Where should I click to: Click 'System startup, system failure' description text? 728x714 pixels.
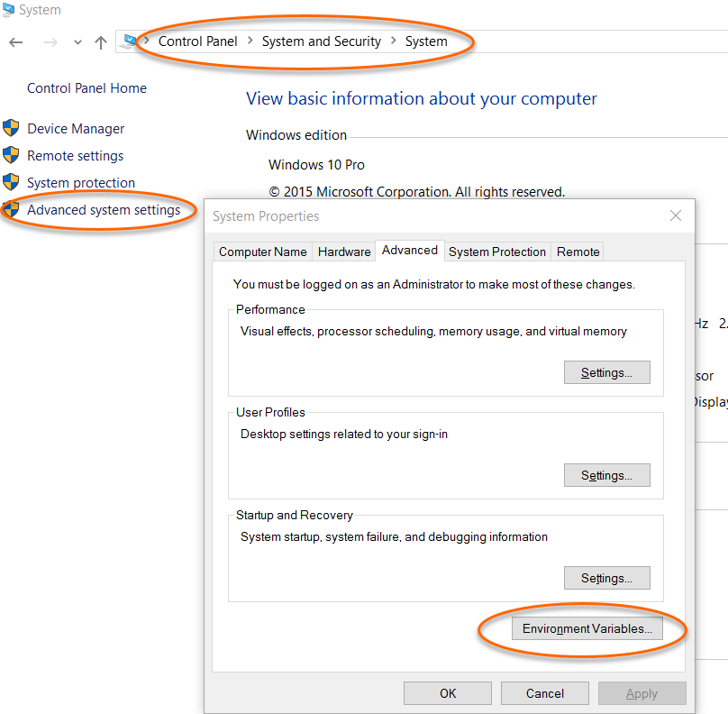(x=394, y=537)
